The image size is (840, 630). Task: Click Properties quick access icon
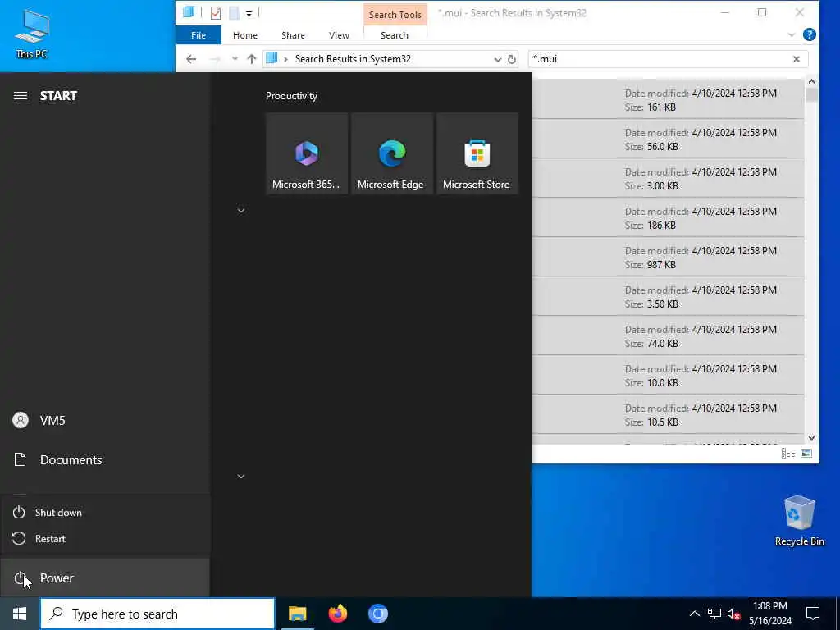point(216,13)
